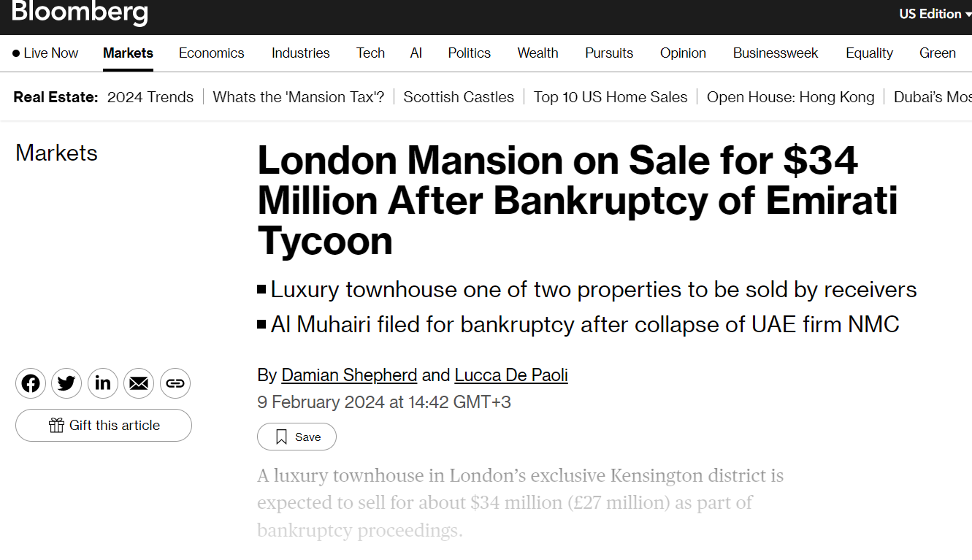Open the 2024 Trends real estate link

(x=150, y=97)
